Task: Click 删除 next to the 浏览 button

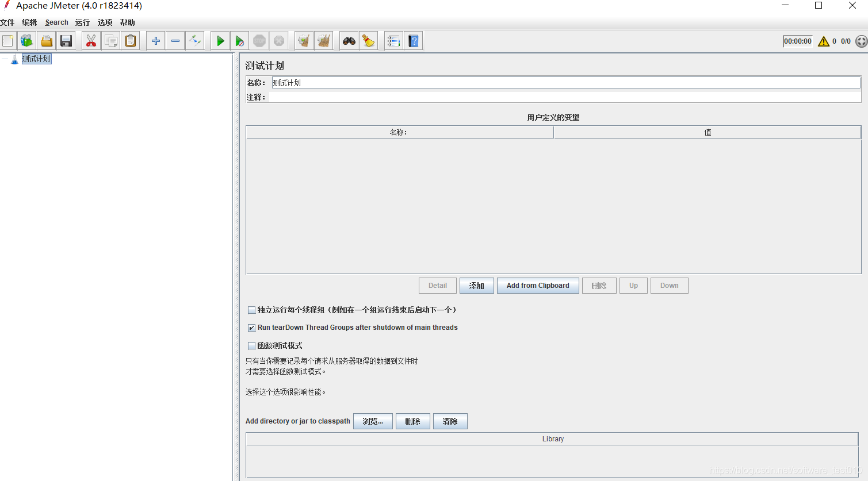Action: [413, 421]
